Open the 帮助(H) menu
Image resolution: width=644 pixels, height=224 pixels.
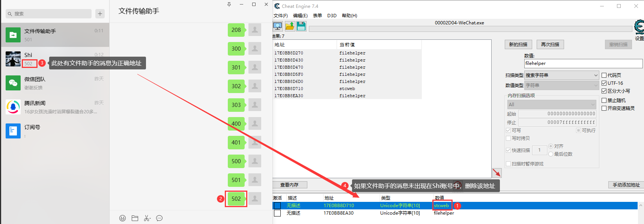[x=349, y=15]
